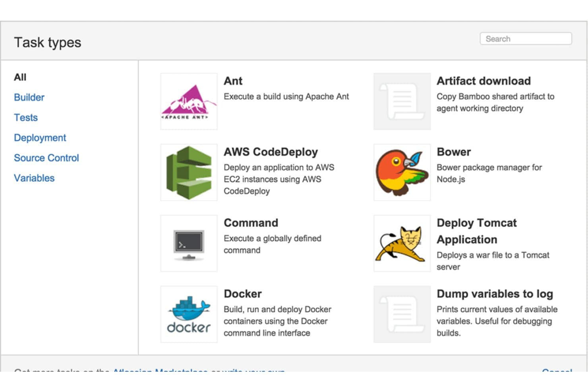Image resolution: width=588 pixels, height=392 pixels.
Task: Choose Deploy Tomcat Application title
Action: [x=477, y=231]
